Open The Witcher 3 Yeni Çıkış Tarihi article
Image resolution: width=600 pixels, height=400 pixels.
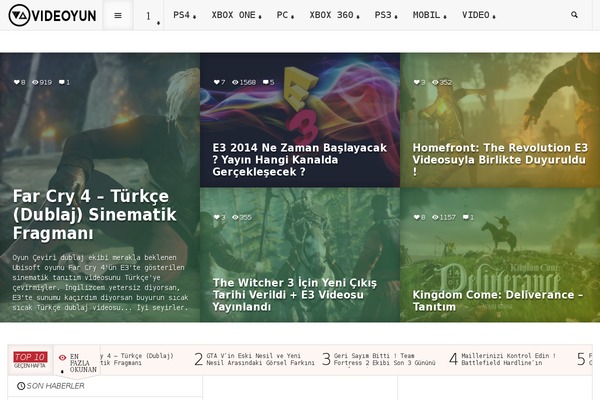295,295
